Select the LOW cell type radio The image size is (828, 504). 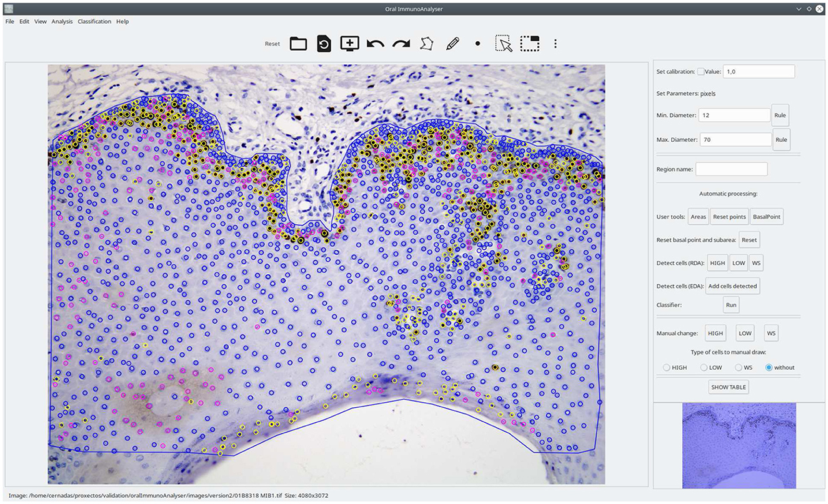coord(704,367)
